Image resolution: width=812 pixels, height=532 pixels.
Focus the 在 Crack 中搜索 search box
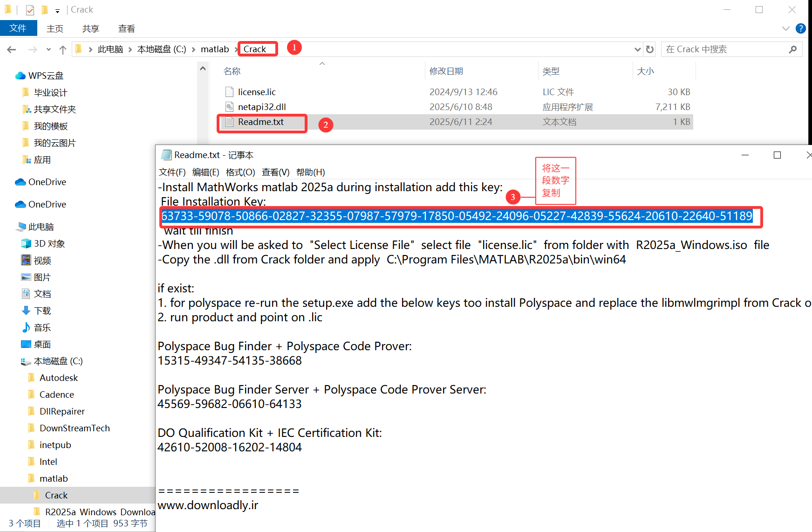point(731,49)
